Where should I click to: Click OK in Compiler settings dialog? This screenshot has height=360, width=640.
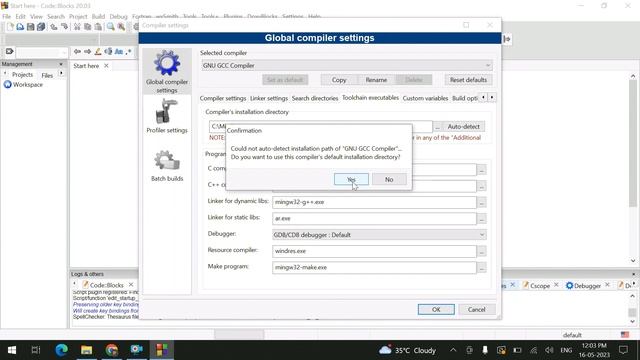tap(436, 309)
